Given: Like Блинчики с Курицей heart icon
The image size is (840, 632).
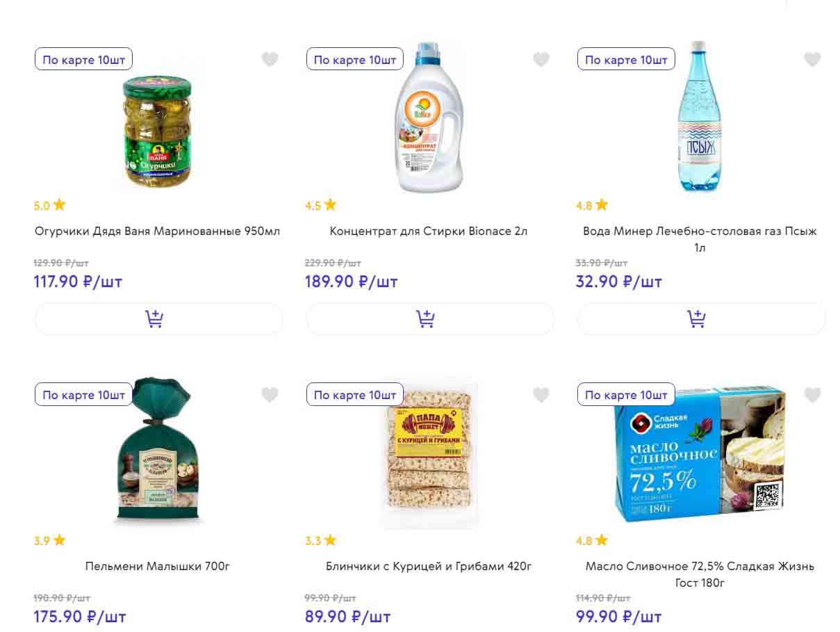Looking at the screenshot, I should [x=541, y=395].
